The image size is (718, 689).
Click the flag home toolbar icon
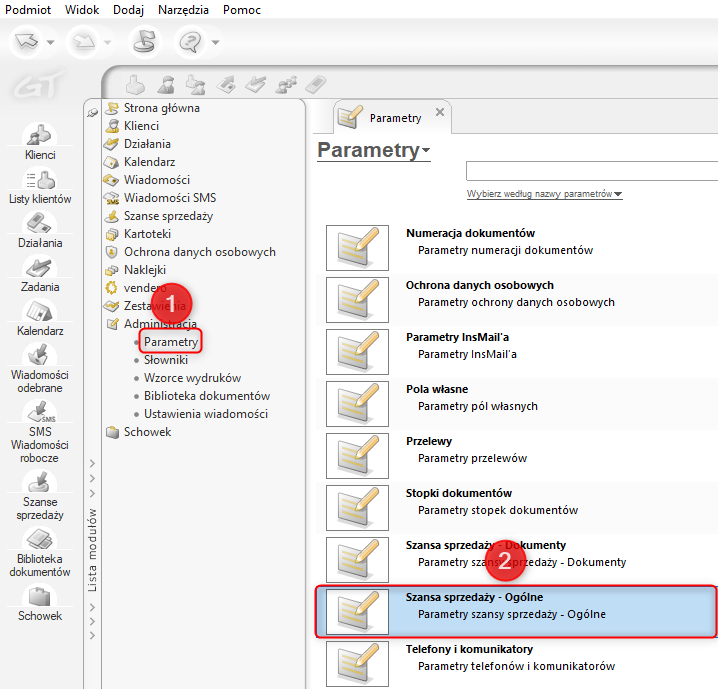tap(144, 42)
